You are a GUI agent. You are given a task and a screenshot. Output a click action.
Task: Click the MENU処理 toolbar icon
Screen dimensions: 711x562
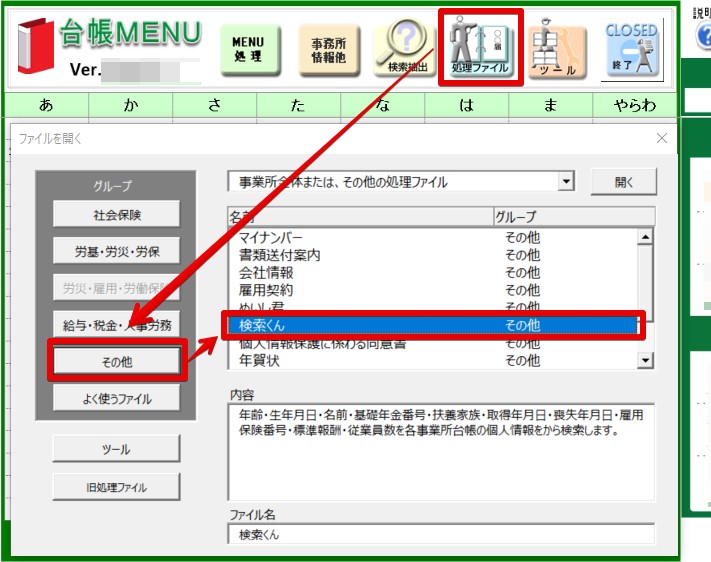(x=250, y=49)
